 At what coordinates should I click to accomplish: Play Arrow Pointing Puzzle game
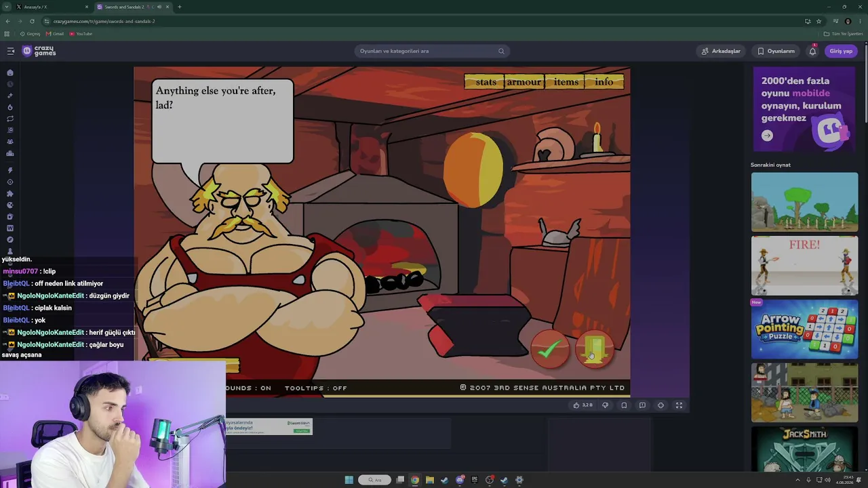pos(804,329)
